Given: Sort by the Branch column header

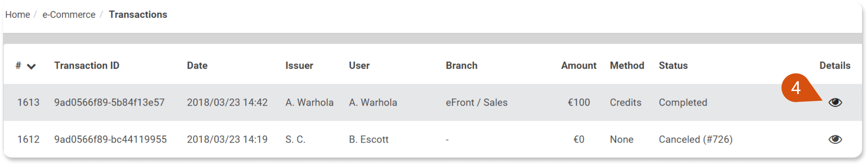Looking at the screenshot, I should click(x=462, y=65).
